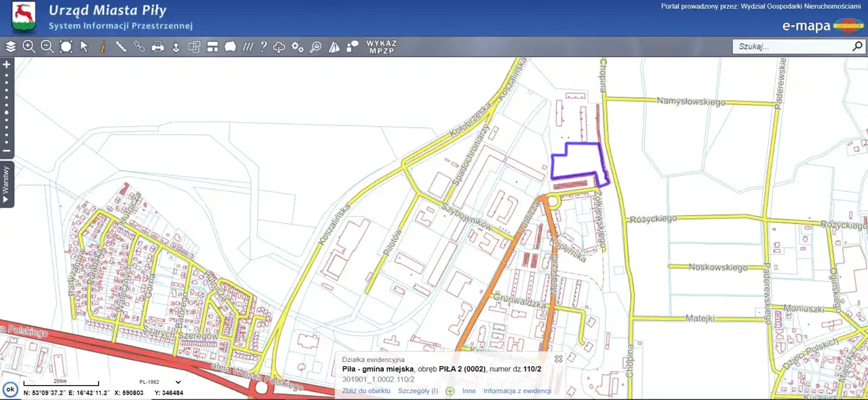Select the zoom in magnifier tool

click(28, 47)
